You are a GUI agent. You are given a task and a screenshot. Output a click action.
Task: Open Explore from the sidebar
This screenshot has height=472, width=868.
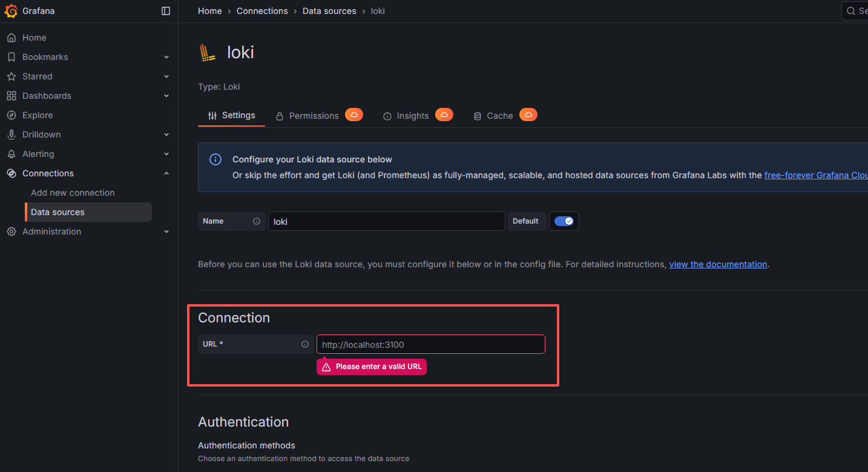[38, 115]
